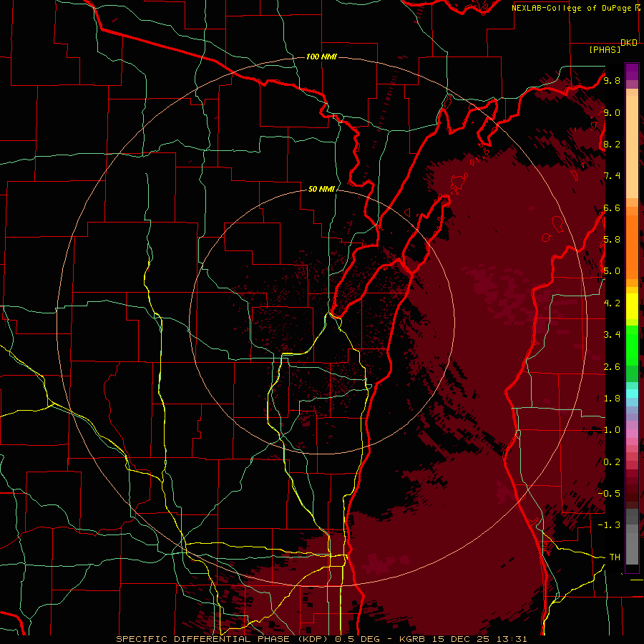Click the TH threshold legend label
The image size is (644, 644).
(x=615, y=557)
